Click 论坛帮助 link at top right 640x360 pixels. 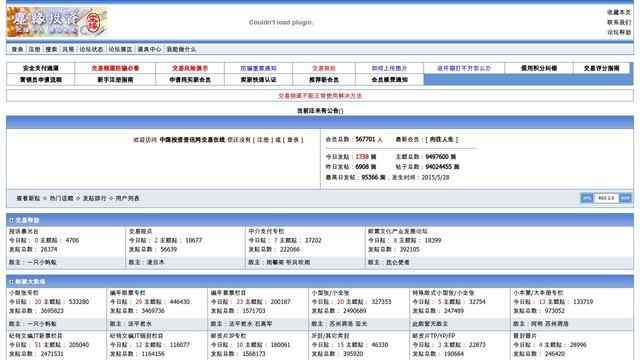pyautogui.click(x=619, y=32)
